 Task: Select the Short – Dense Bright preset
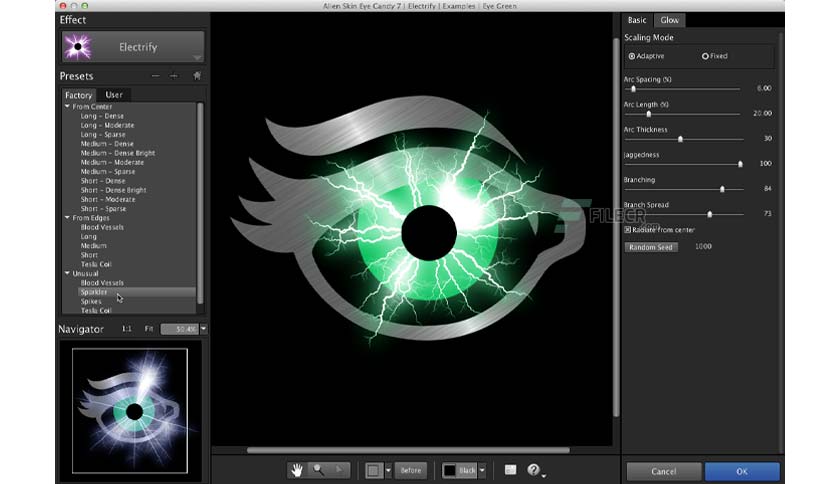pyautogui.click(x=113, y=190)
